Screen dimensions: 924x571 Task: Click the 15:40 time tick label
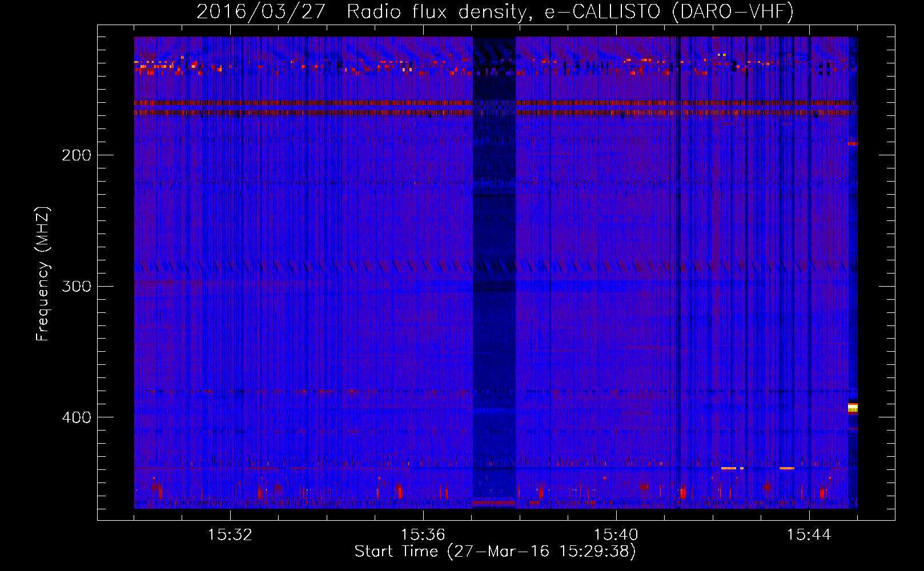coord(616,535)
